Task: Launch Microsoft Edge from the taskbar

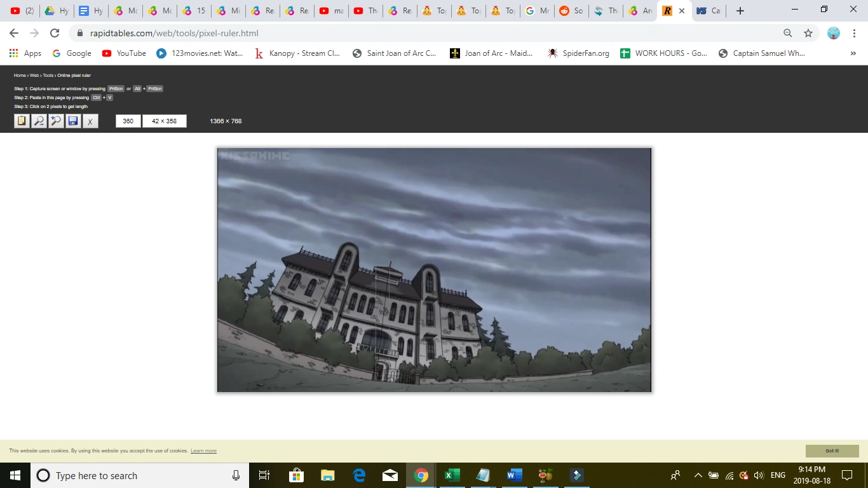Action: pyautogui.click(x=359, y=475)
